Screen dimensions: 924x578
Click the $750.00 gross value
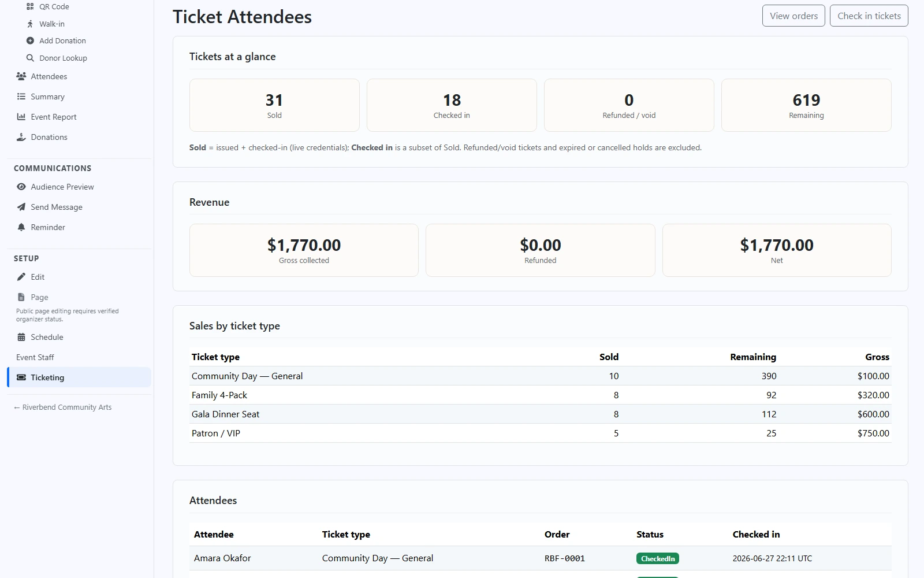(873, 433)
